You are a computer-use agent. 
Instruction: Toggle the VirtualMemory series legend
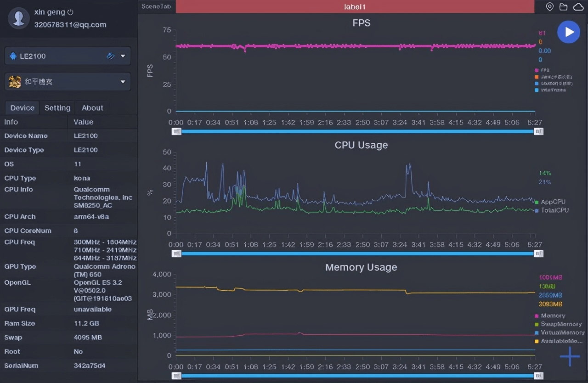(x=560, y=332)
